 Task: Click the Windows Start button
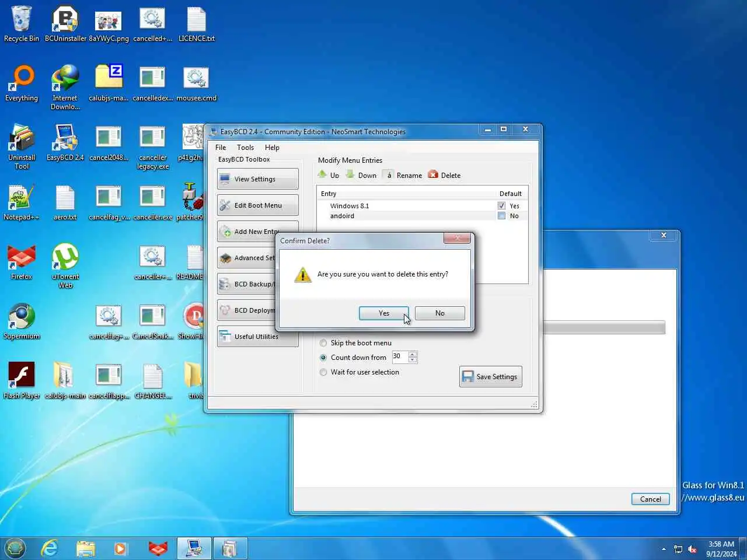point(15,548)
